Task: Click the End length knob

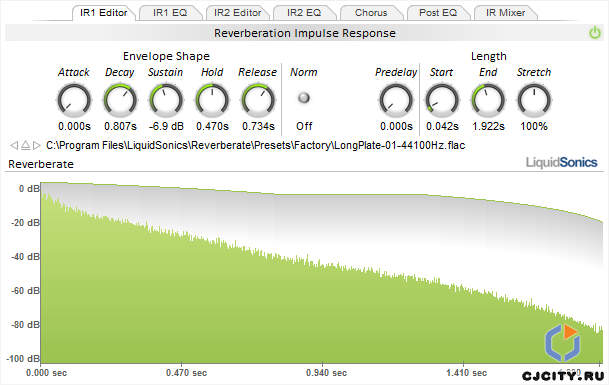Action: click(488, 101)
